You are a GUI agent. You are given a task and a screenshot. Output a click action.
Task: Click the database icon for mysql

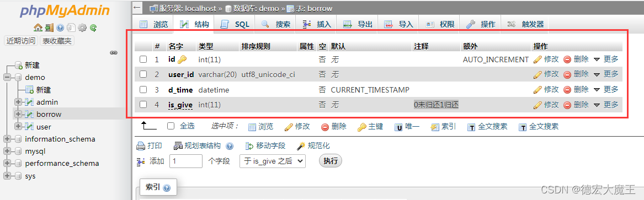(x=18, y=151)
